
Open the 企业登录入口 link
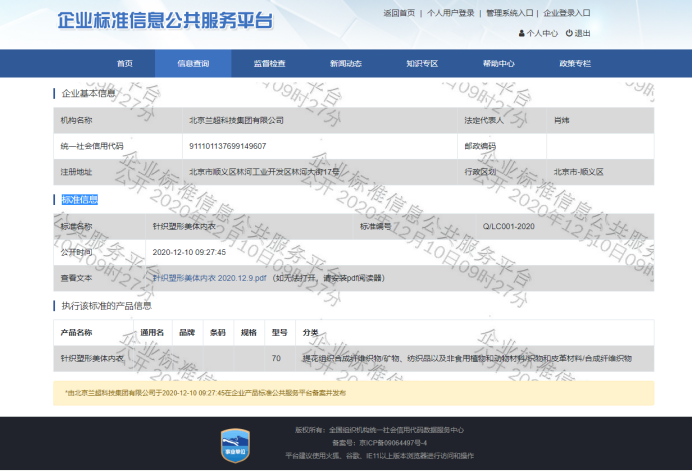[x=567, y=13]
